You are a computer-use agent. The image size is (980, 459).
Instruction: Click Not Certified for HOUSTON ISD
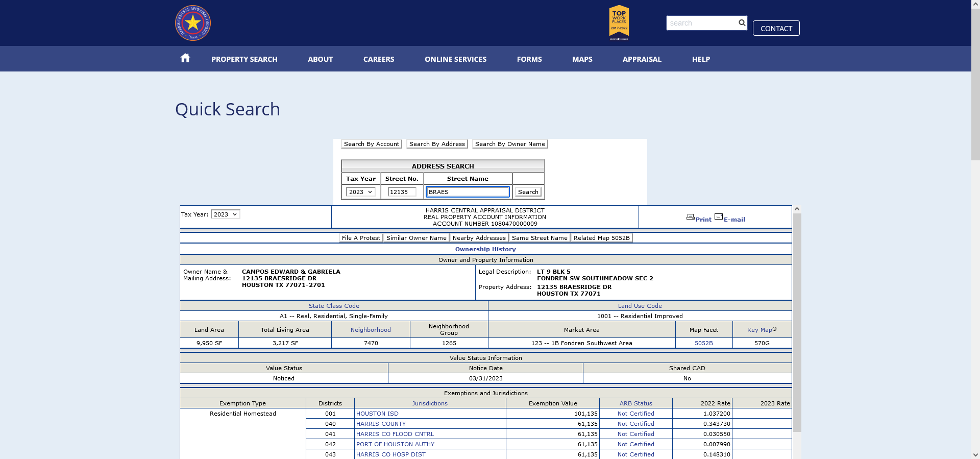[x=636, y=414]
